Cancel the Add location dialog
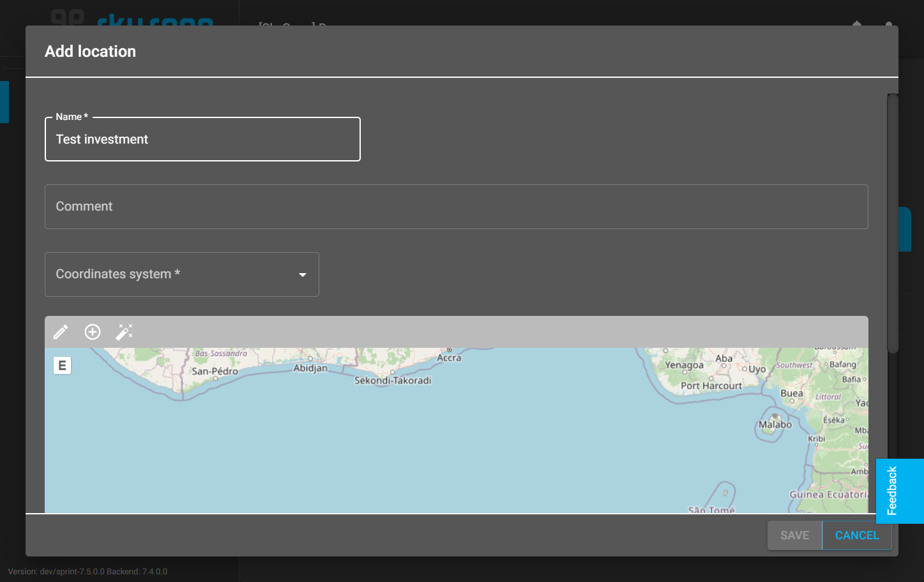 [x=857, y=535]
